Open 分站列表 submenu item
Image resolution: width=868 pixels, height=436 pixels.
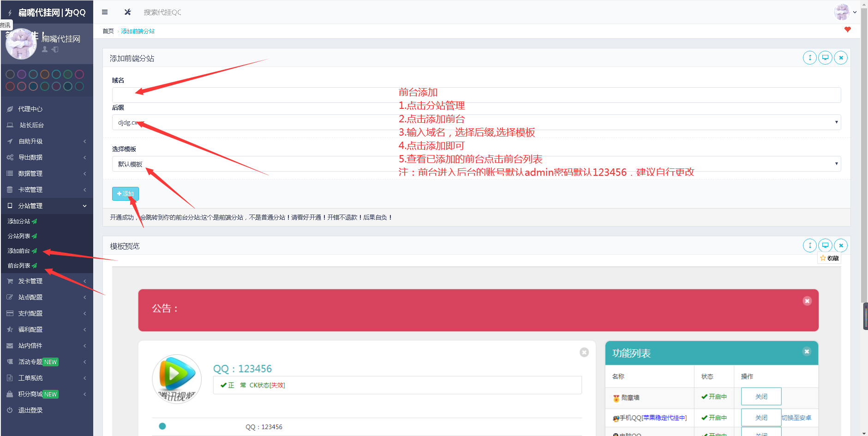22,236
